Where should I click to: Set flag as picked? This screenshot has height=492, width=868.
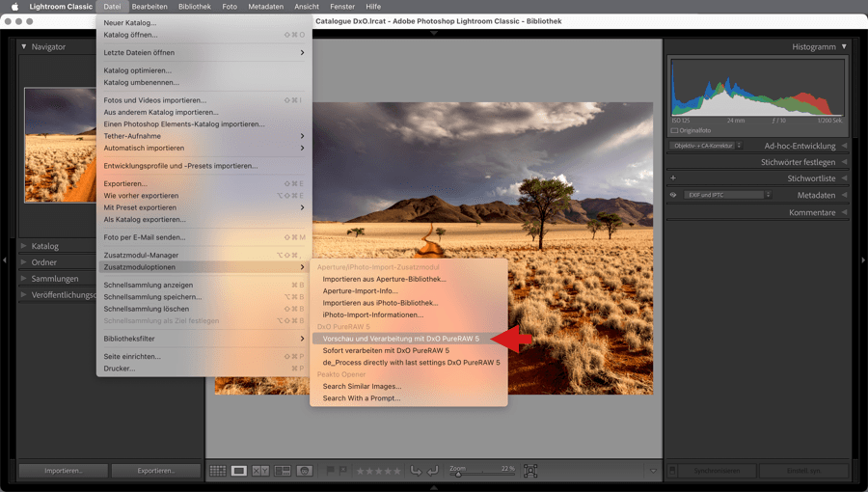click(x=331, y=471)
